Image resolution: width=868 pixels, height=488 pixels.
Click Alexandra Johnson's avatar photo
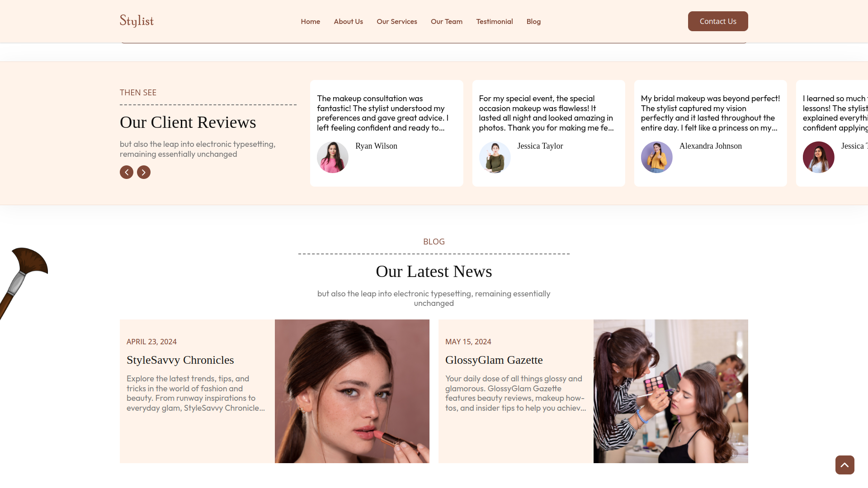click(x=656, y=157)
